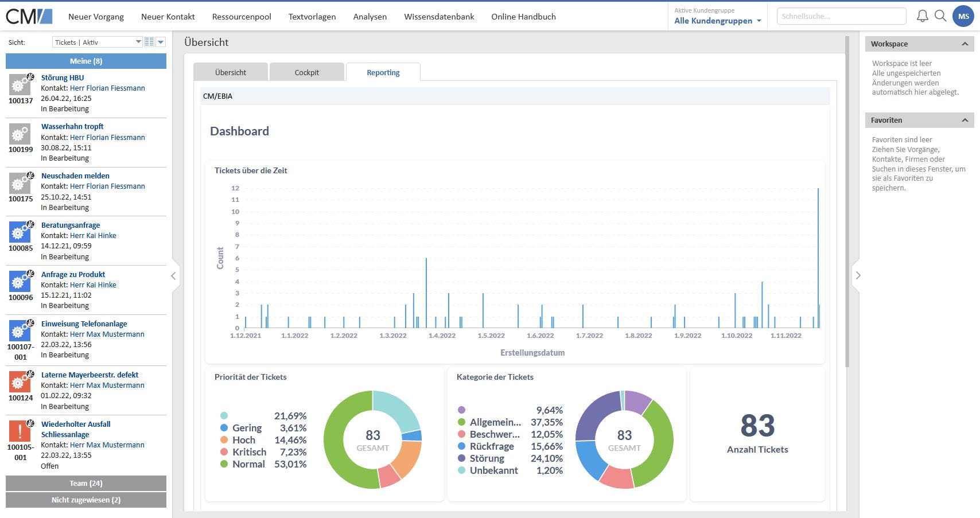Viewport: 980px width, 518px height.
Task: Collapse left ticket panel with arrow handle
Action: coord(173,276)
